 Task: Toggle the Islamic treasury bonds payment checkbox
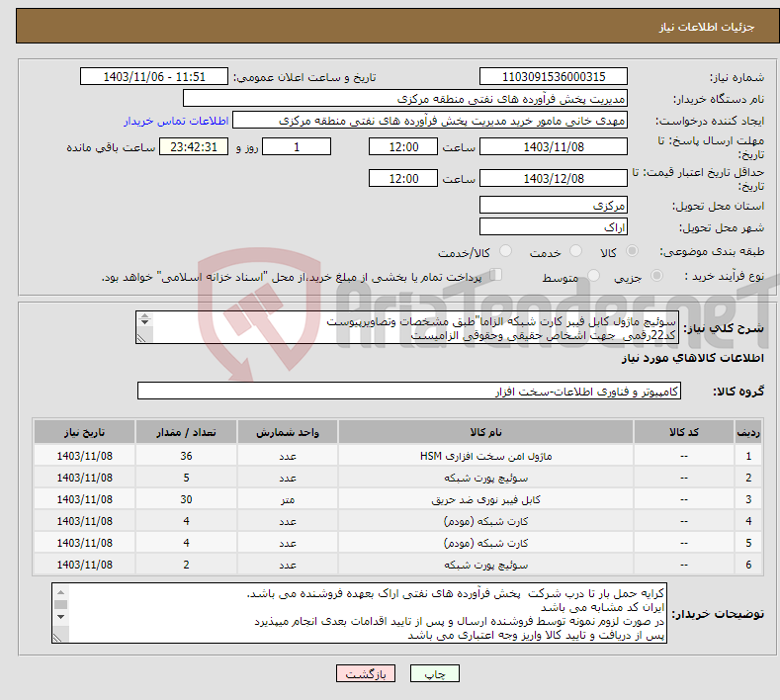pos(496,275)
